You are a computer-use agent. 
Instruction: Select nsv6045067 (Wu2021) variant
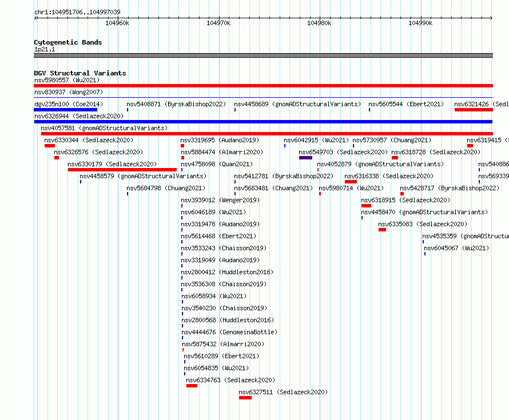[456, 248]
